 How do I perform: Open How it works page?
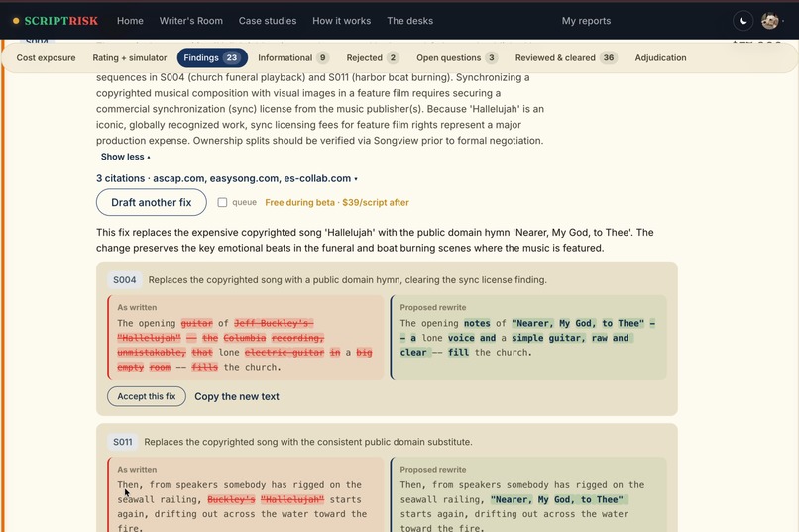341,21
